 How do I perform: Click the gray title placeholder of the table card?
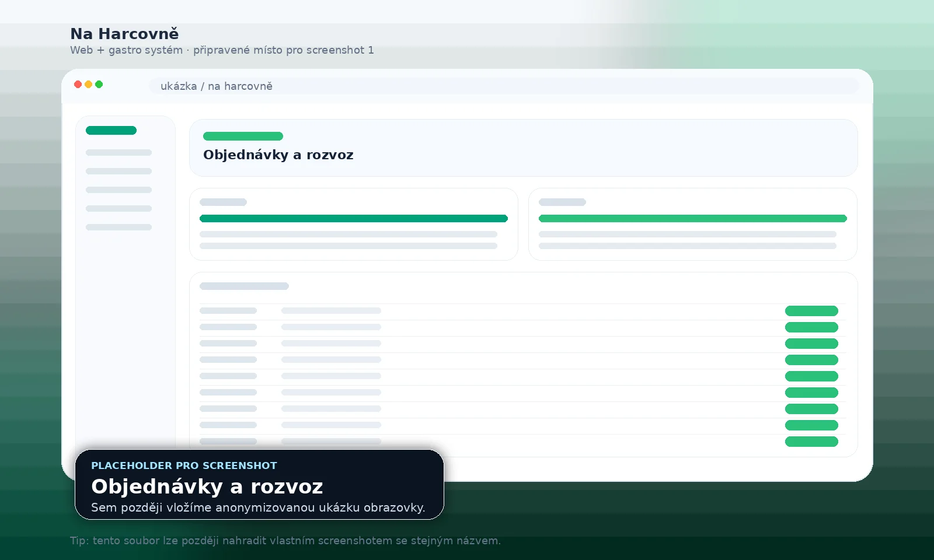pyautogui.click(x=244, y=286)
